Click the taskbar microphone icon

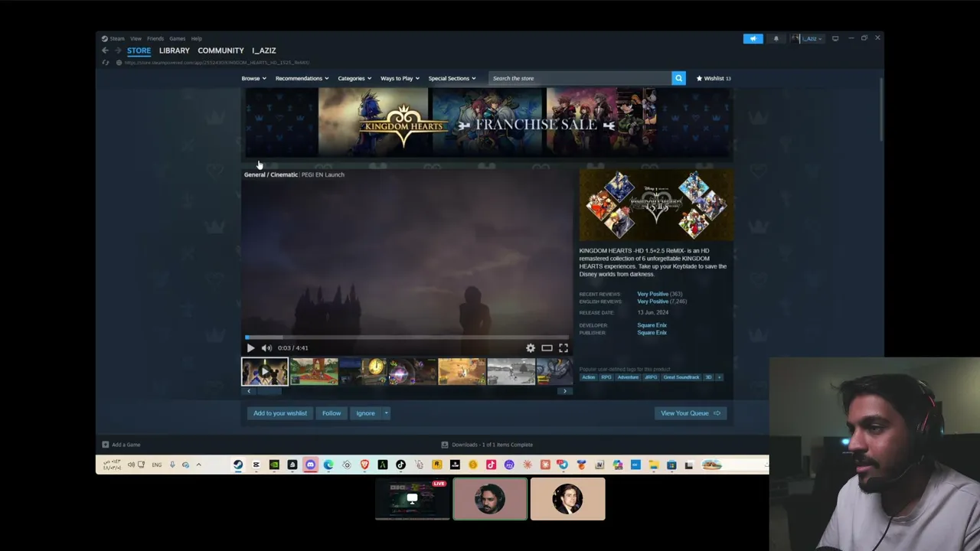click(x=172, y=465)
